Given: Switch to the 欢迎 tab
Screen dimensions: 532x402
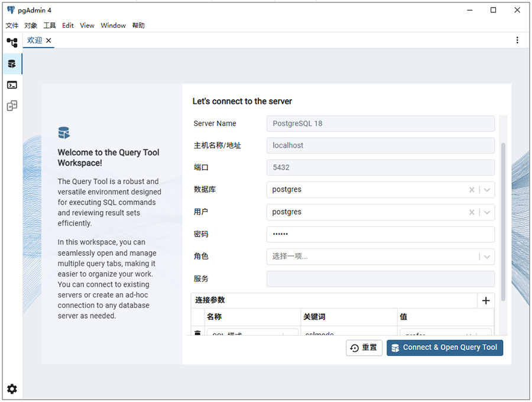Looking at the screenshot, I should click(x=34, y=40).
